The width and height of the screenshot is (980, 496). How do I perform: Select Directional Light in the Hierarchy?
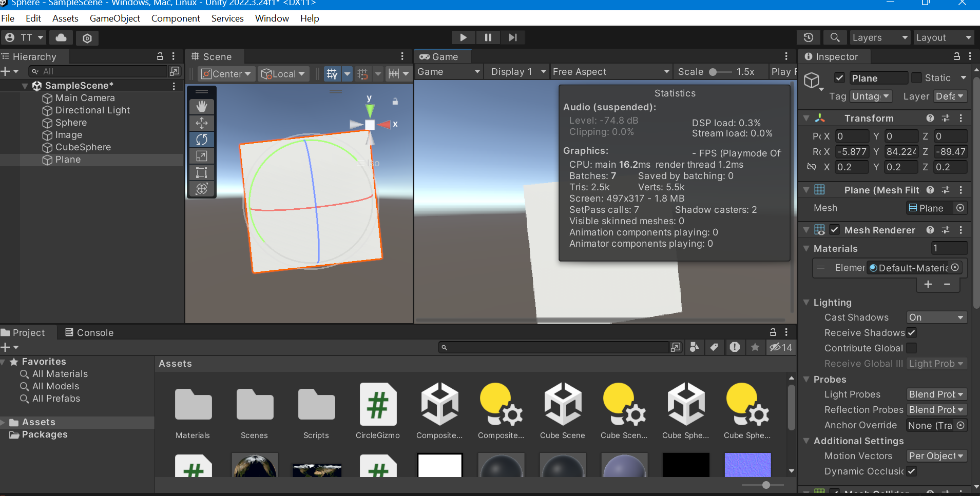click(92, 110)
